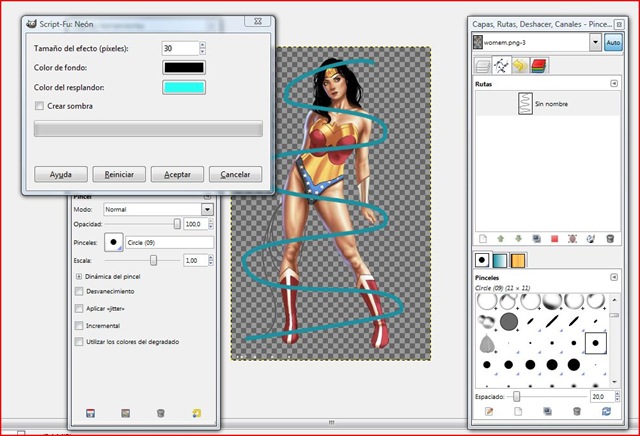Click the Opacidad slider handle

[177, 224]
